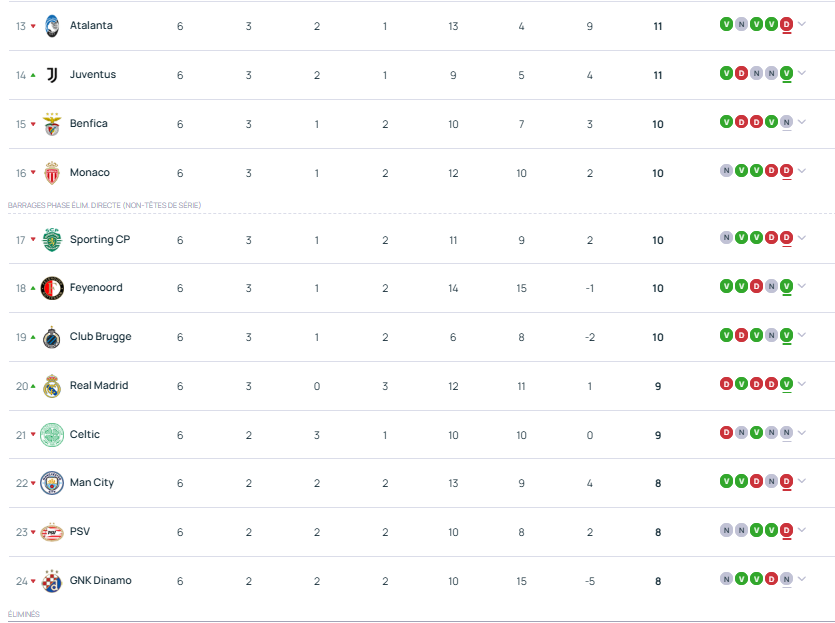Screen dimensions: 835x623
Task: Click the GNK Dinamo crest
Action: click(52, 581)
